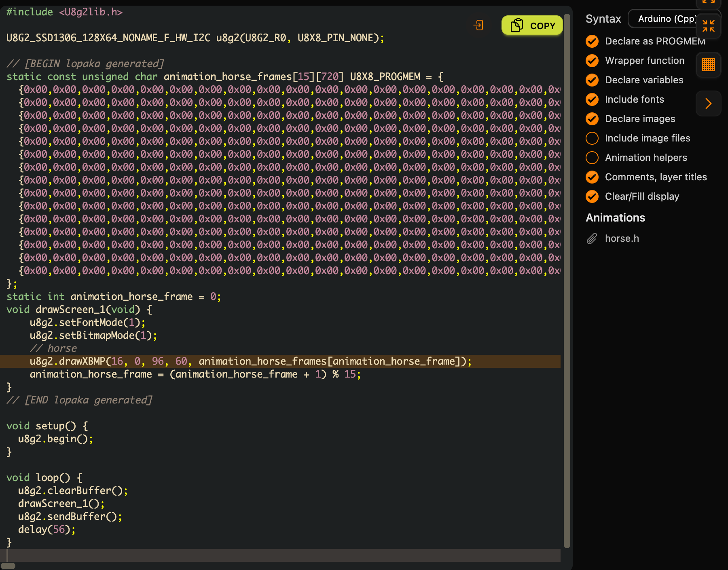Click the '// horse' comment line
This screenshot has height=570, width=728.
click(x=53, y=348)
